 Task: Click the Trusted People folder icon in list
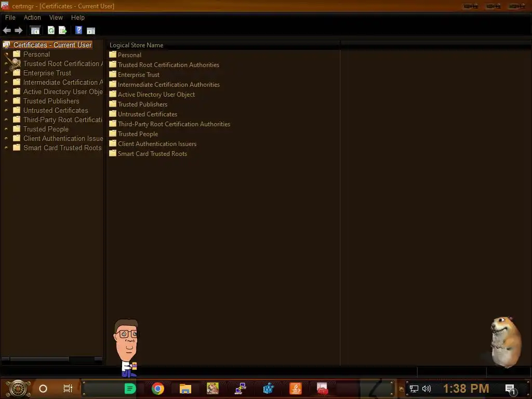pos(113,134)
